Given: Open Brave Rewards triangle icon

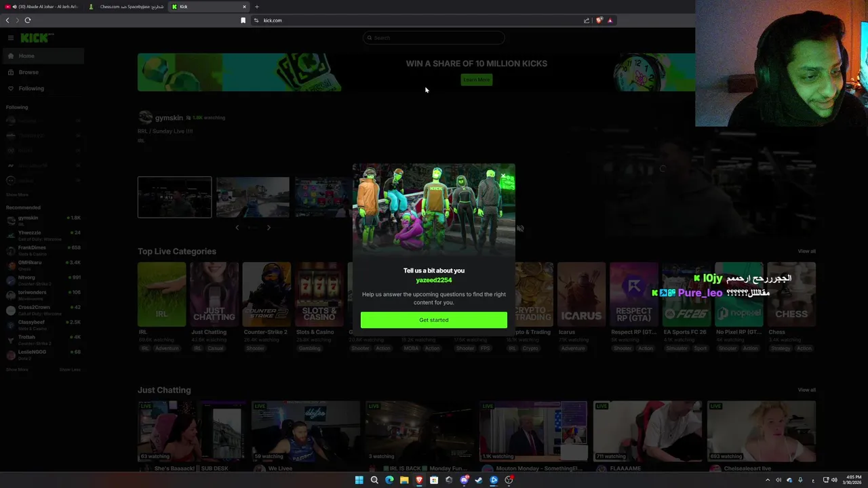Looking at the screenshot, I should click(610, 20).
